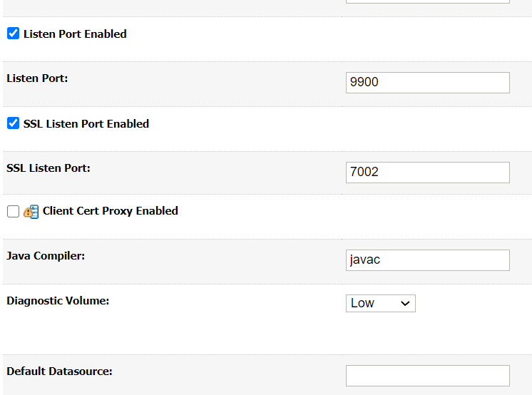Image resolution: width=532 pixels, height=395 pixels.
Task: Click the Listen Port: label
Action: coord(37,78)
